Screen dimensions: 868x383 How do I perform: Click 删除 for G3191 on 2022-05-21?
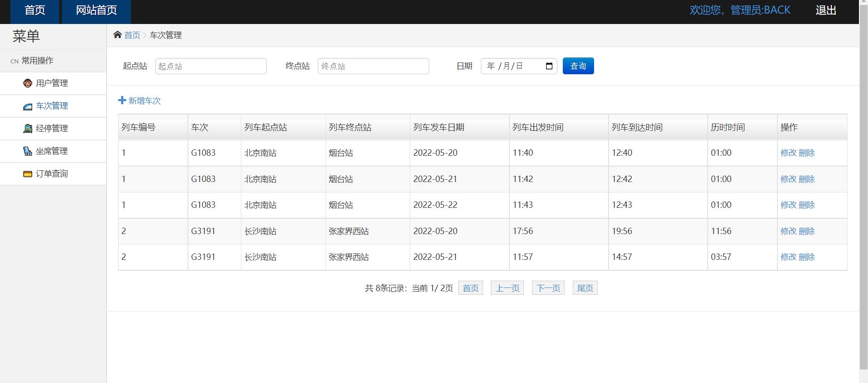pyautogui.click(x=807, y=257)
